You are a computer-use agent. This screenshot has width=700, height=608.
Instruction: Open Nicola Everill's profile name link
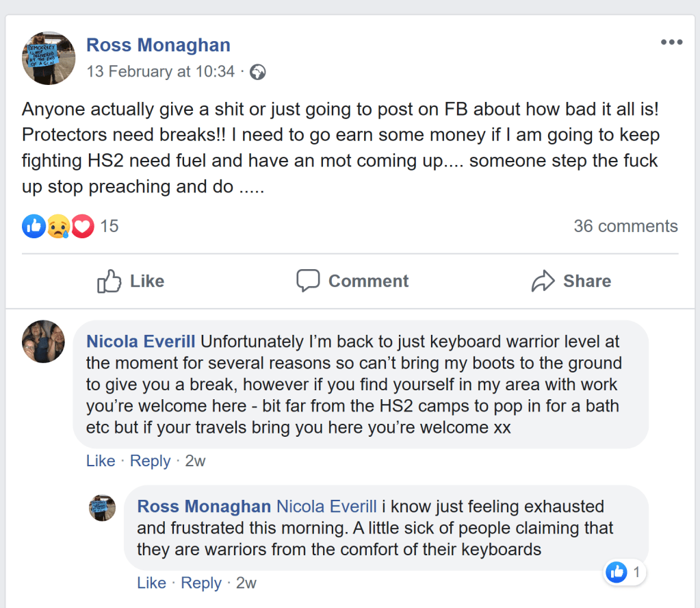pos(141,342)
